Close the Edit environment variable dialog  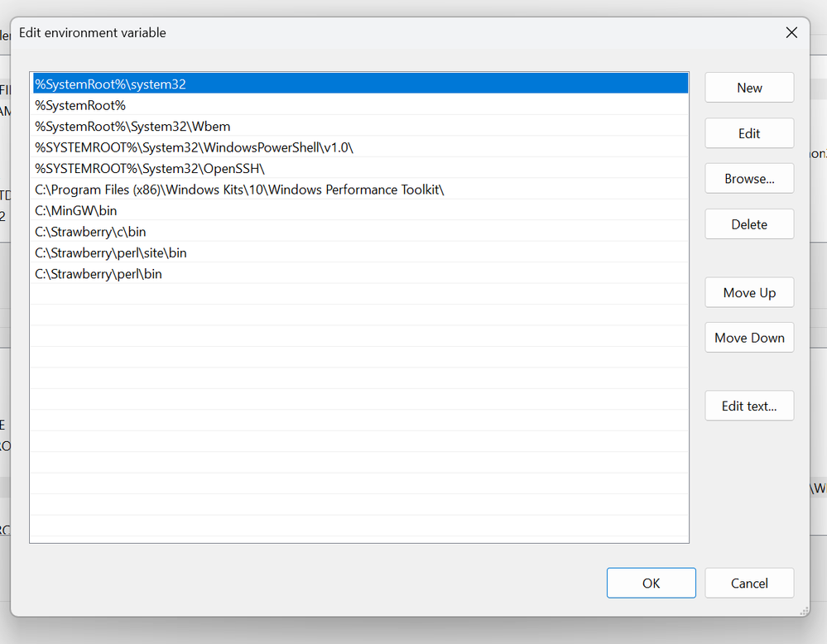(791, 33)
